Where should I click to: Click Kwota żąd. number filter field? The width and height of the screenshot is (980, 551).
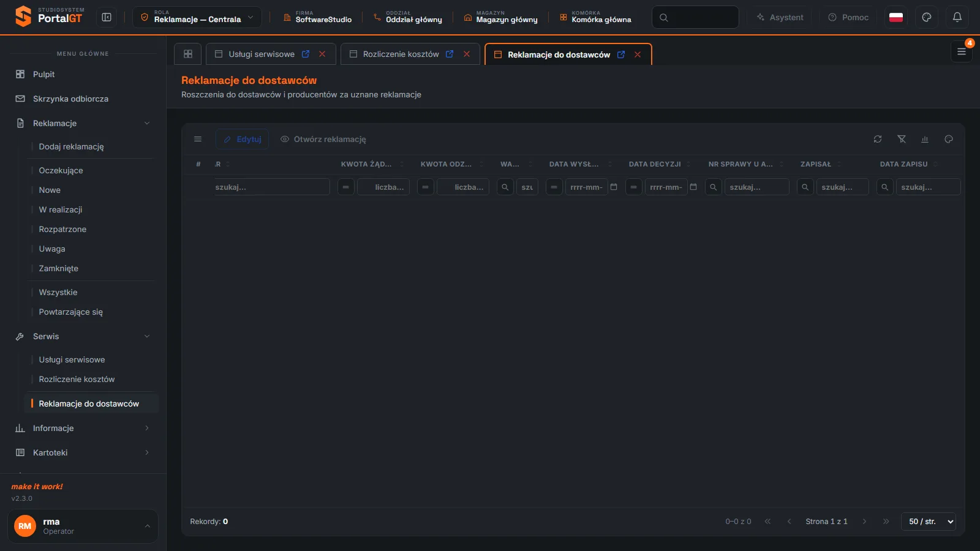pos(383,187)
